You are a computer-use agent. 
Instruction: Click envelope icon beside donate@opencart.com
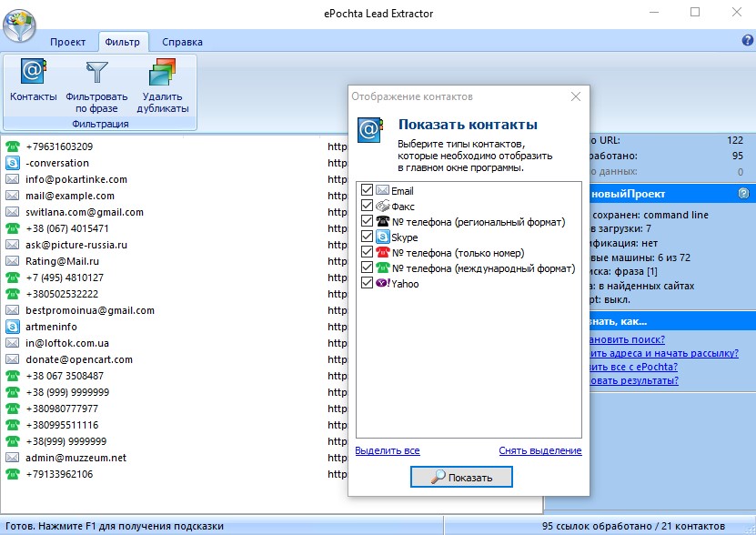(13, 359)
